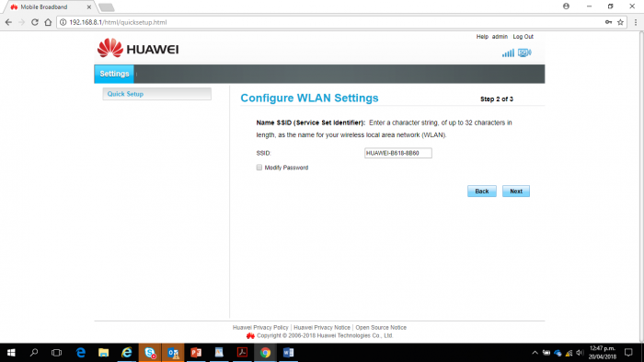Viewport: 644px width, 362px height.
Task: Open File Explorer from the taskbar
Action: pyautogui.click(x=103, y=353)
